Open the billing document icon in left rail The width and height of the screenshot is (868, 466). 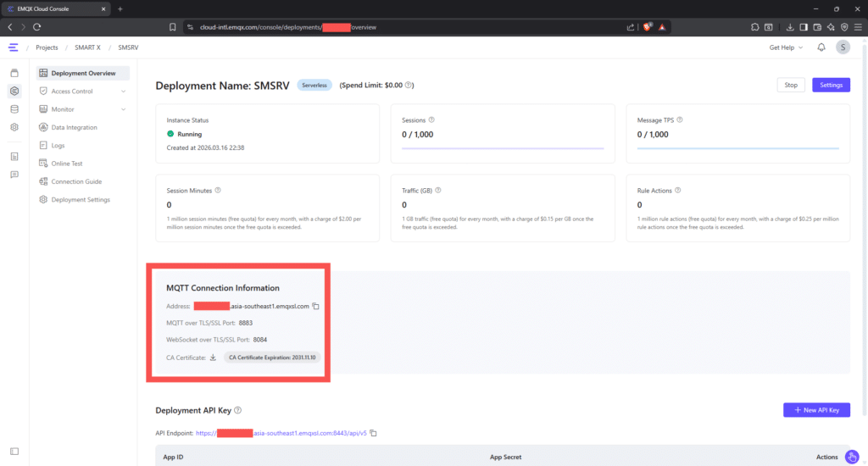[x=14, y=157]
